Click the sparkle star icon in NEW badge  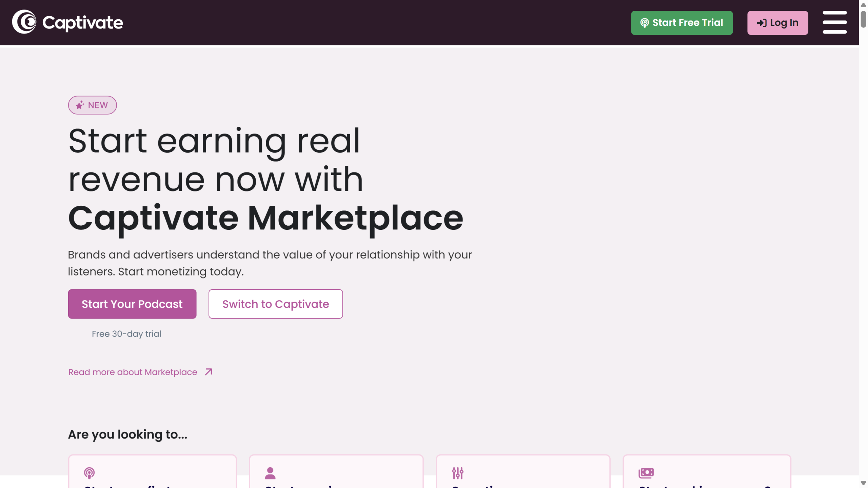pyautogui.click(x=80, y=105)
